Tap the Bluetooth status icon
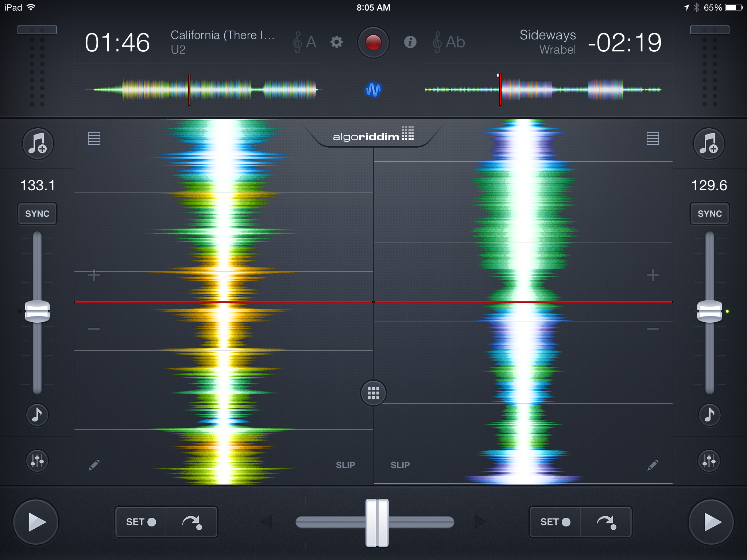The height and width of the screenshot is (560, 747). [x=696, y=7]
